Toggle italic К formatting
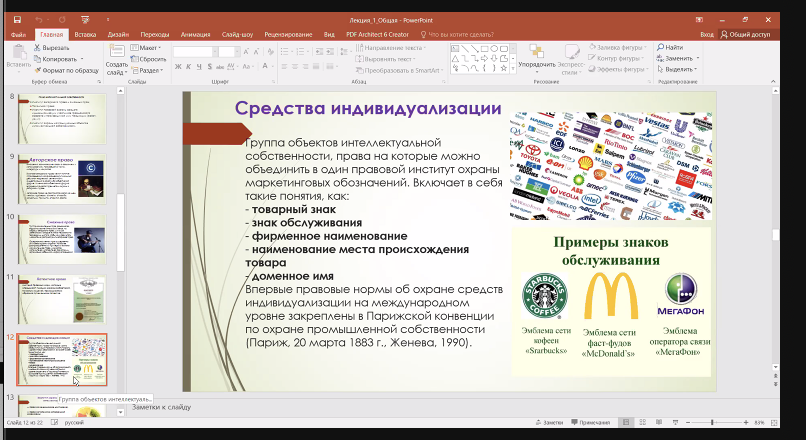The height and width of the screenshot is (440, 806). pos(189,66)
